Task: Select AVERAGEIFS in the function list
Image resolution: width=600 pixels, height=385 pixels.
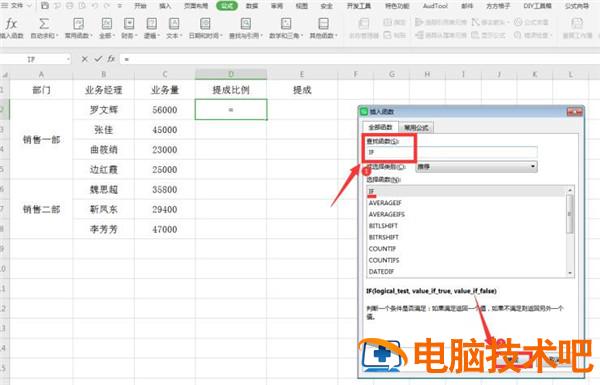Action: [466, 214]
